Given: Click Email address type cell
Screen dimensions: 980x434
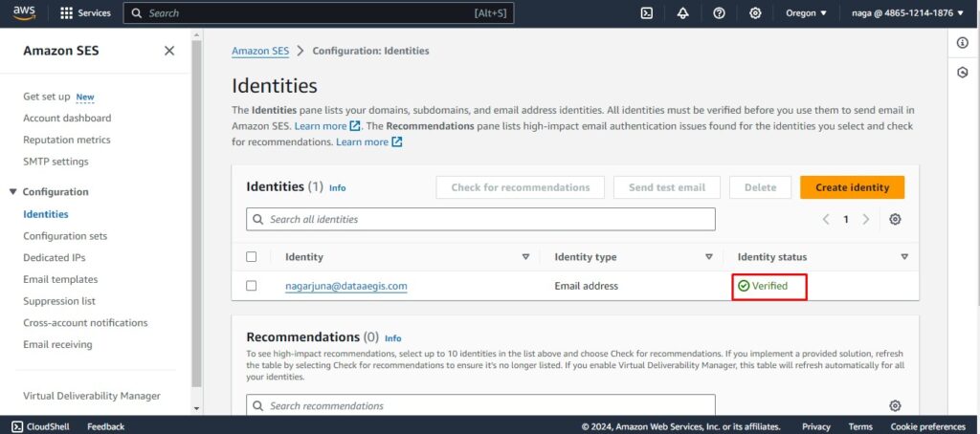Looking at the screenshot, I should [587, 286].
